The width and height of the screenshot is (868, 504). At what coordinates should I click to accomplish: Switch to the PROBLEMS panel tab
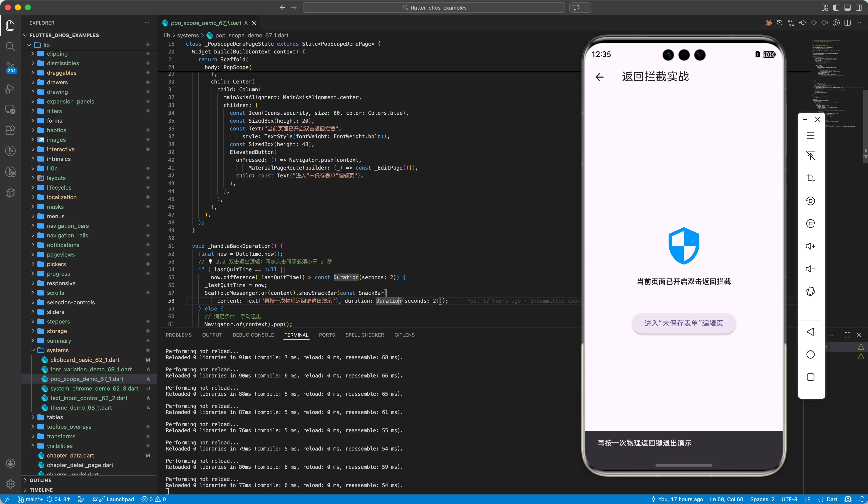(x=178, y=335)
